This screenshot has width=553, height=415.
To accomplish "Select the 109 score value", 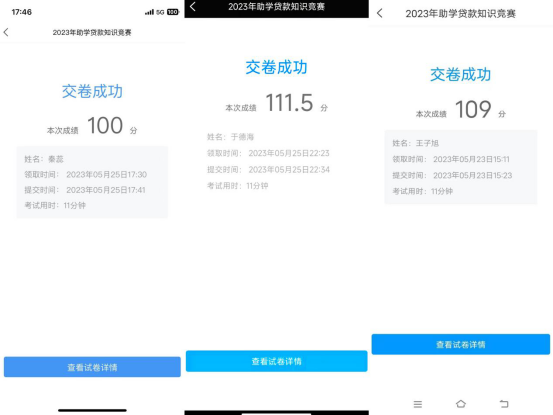I will tap(473, 109).
